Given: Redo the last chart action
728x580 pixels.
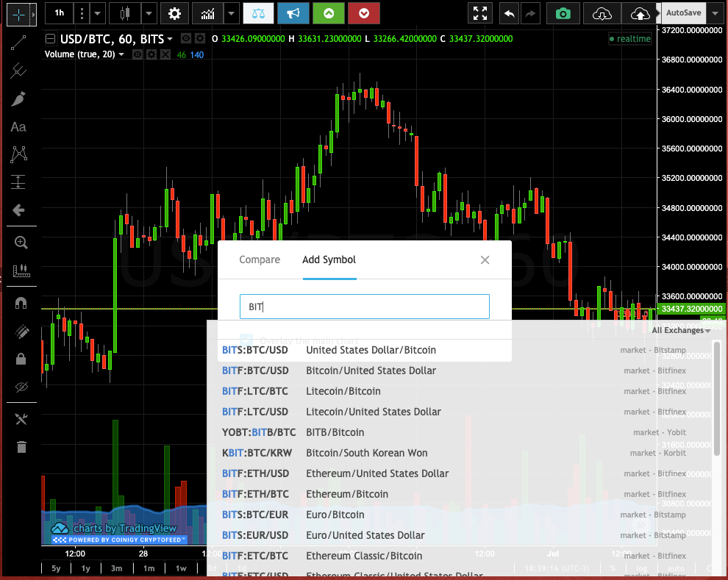Looking at the screenshot, I should (529, 13).
